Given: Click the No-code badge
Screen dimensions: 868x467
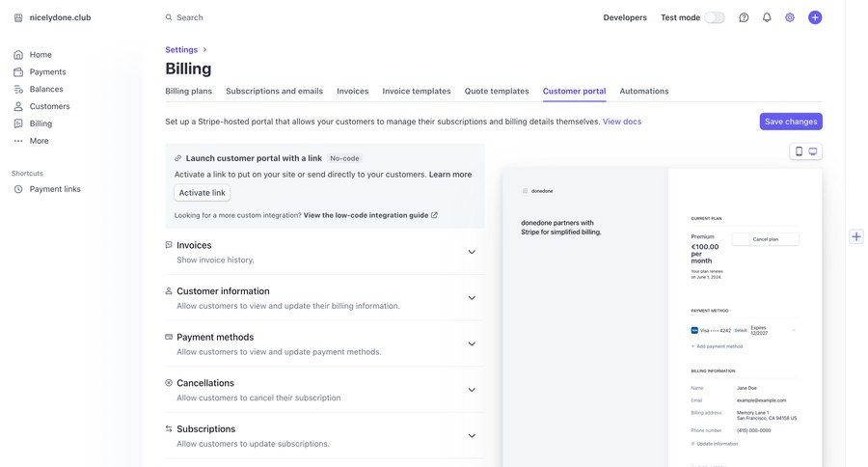Looking at the screenshot, I should point(344,158).
